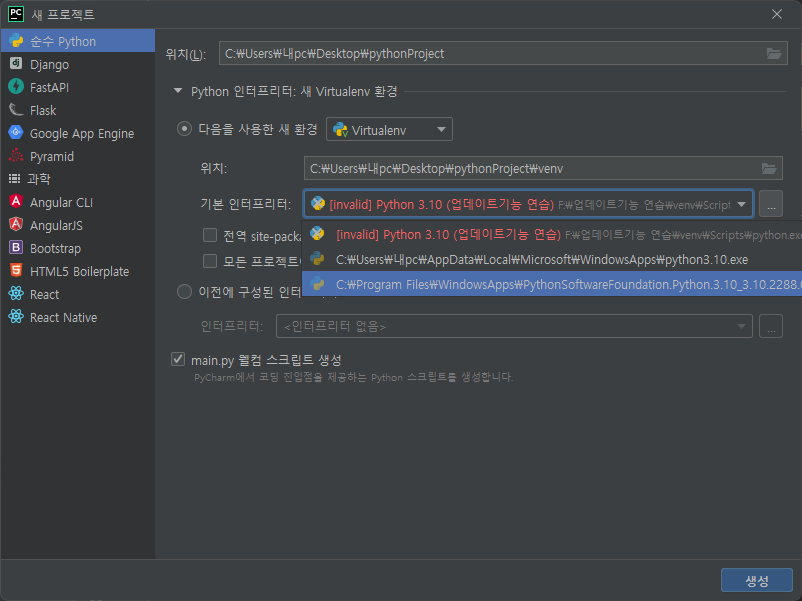Click the Pyramid red icon

coord(16,155)
